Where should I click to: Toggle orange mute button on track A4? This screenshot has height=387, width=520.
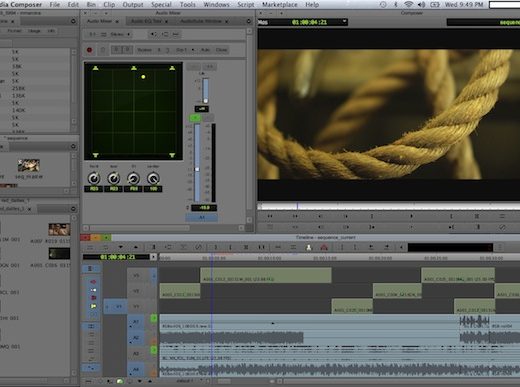point(154,372)
